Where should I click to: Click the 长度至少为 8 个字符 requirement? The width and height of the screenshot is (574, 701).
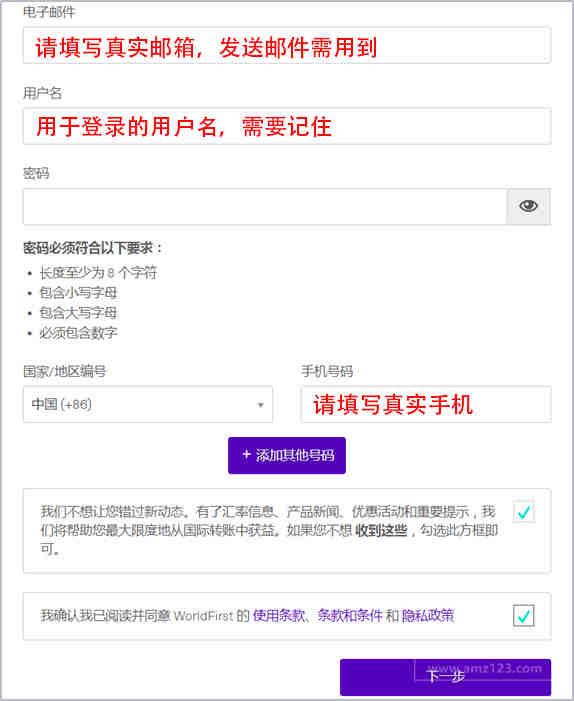tap(98, 272)
